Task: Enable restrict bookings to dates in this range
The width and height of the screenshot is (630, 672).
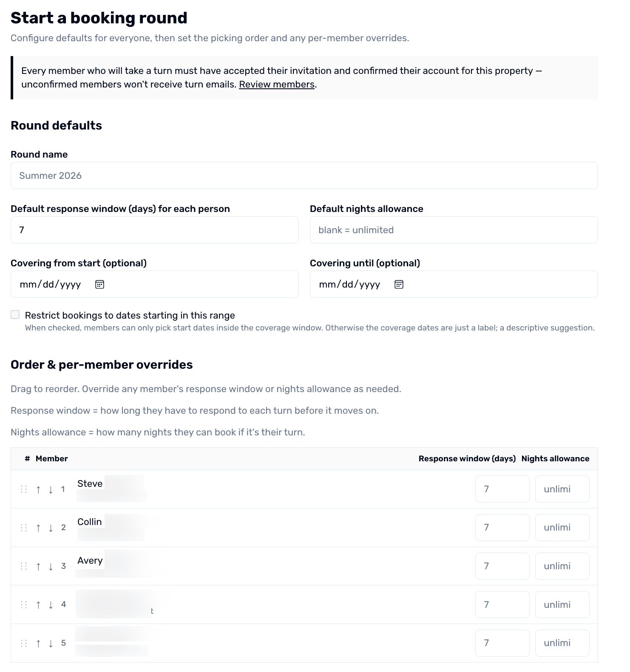Action: point(15,314)
